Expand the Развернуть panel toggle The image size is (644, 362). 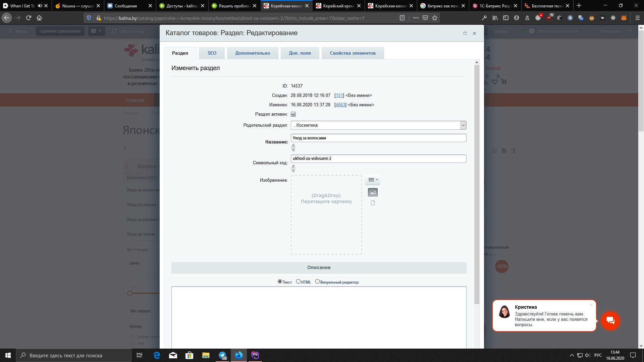[610, 31]
